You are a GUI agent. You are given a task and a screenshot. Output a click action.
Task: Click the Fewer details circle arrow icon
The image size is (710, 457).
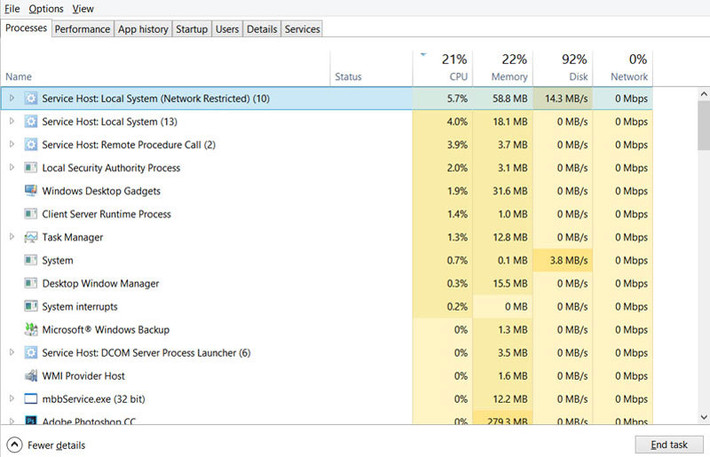click(14, 445)
